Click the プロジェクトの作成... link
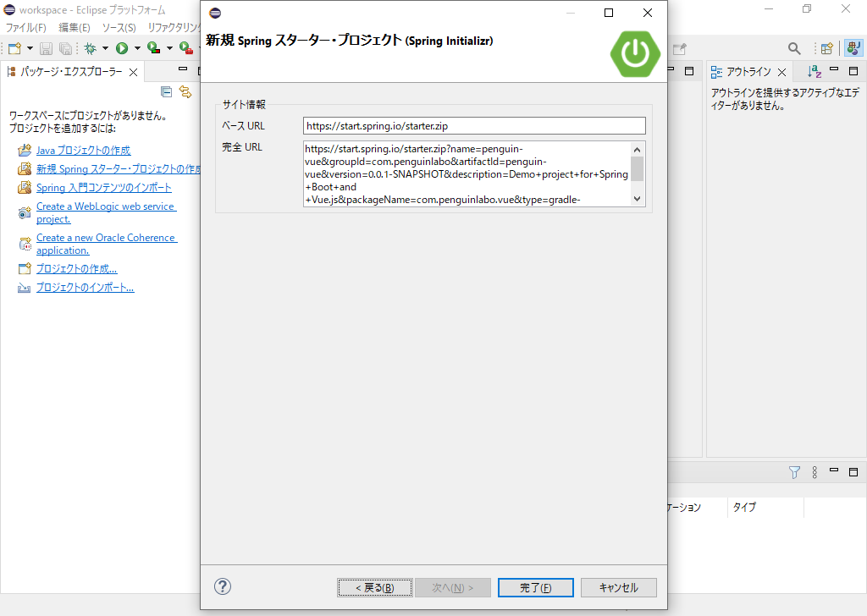This screenshot has width=867, height=616. (76, 269)
